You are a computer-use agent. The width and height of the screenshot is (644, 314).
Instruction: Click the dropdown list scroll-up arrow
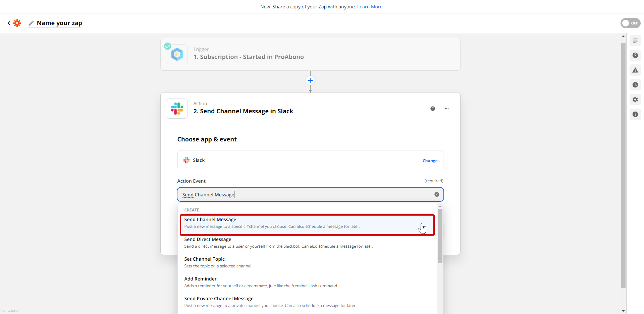pos(440,206)
